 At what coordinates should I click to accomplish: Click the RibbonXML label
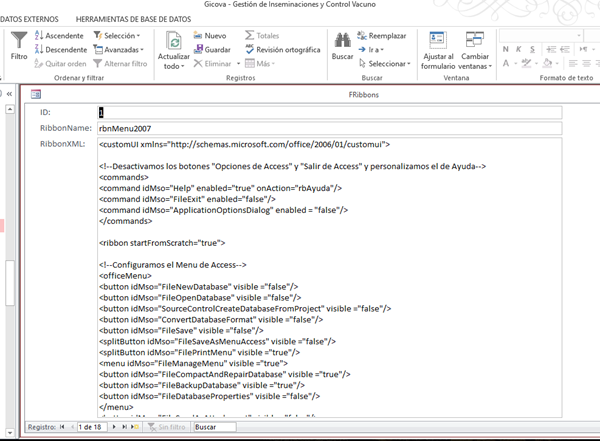click(x=63, y=144)
